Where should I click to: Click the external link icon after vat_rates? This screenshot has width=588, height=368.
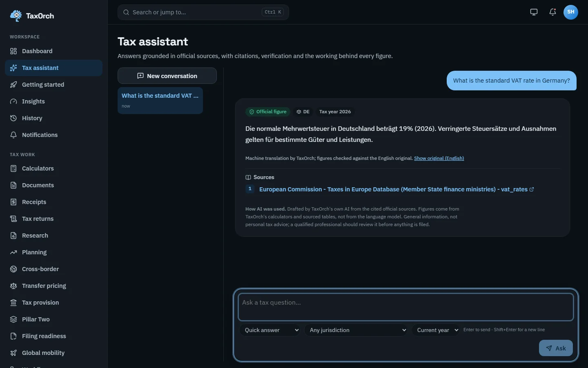pyautogui.click(x=532, y=189)
